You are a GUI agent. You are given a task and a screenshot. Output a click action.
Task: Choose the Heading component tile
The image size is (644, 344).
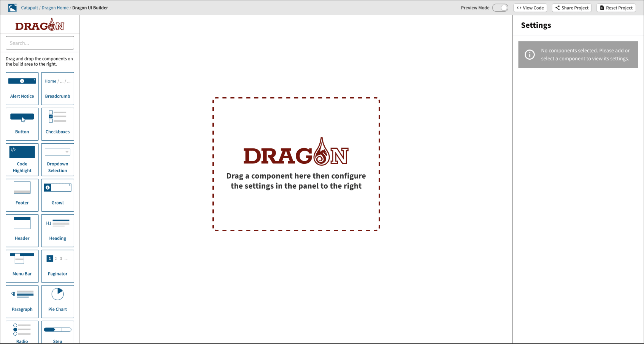pyautogui.click(x=58, y=230)
